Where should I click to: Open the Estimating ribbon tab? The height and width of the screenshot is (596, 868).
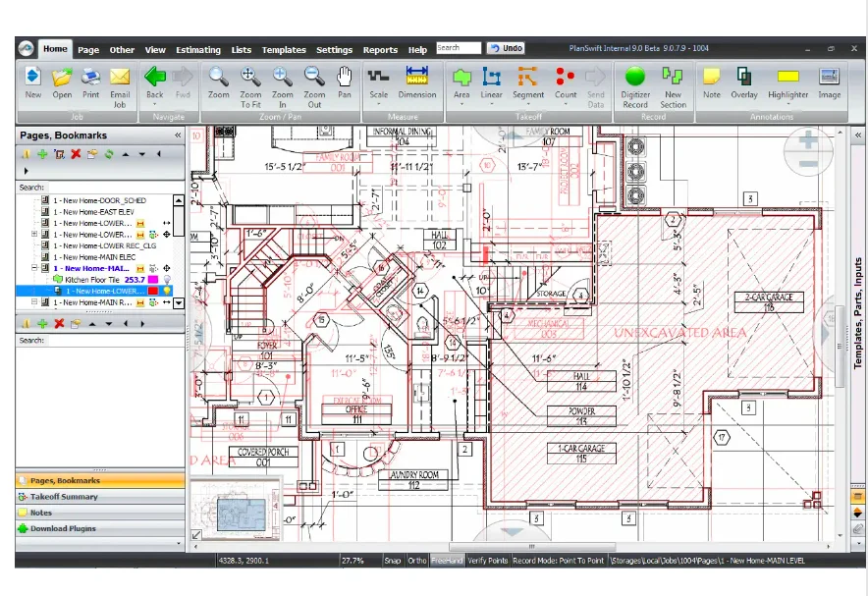197,50
